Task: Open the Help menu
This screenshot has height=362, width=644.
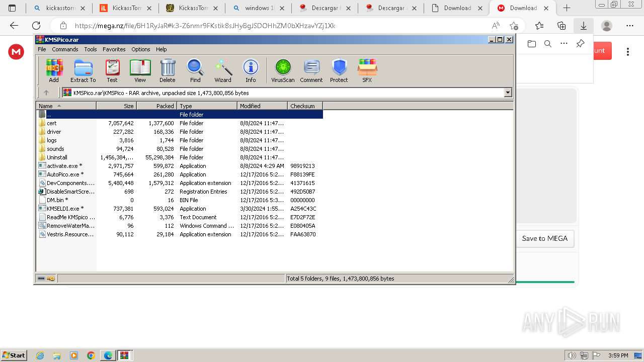Action: pos(162,49)
